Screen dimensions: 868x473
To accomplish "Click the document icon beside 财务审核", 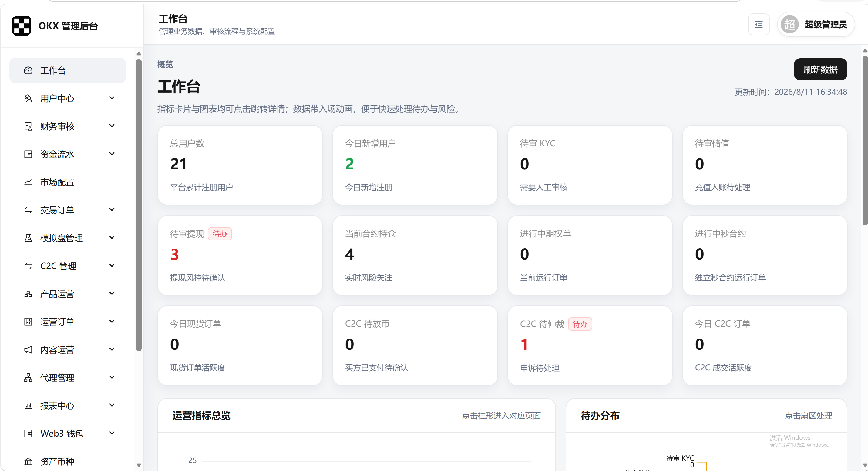I will click(x=28, y=127).
